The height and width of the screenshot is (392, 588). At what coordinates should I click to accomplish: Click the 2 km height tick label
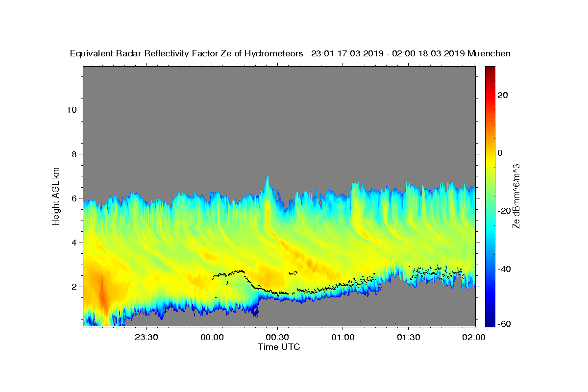coord(74,287)
